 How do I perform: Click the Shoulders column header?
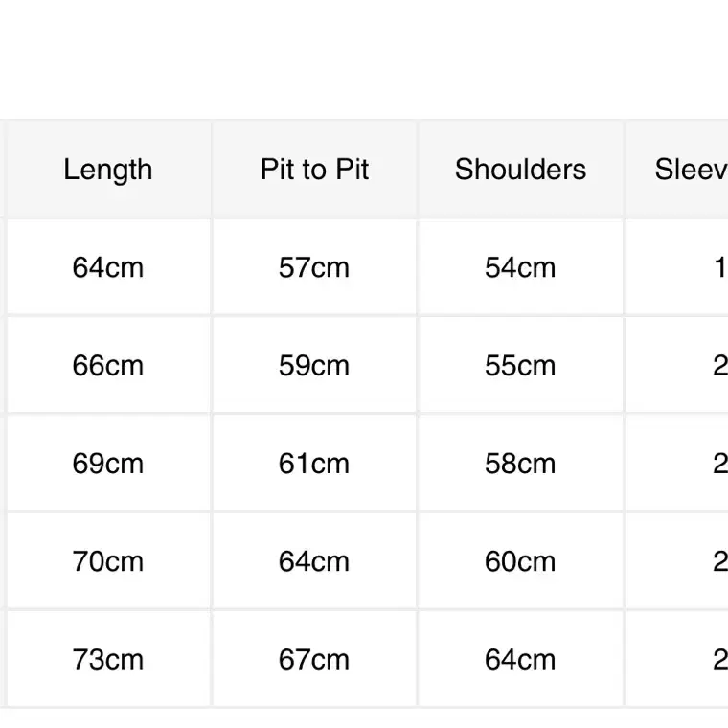click(520, 169)
